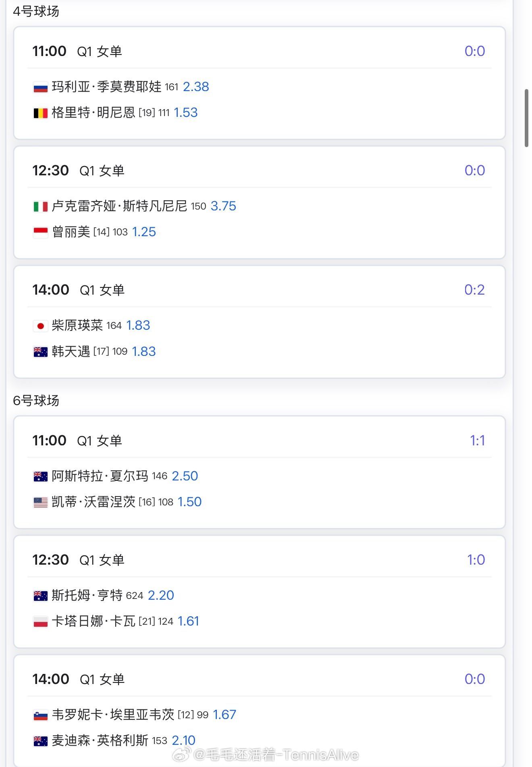Click the vertical scrollbar thumb
The width and height of the screenshot is (532, 767).
click(526, 118)
